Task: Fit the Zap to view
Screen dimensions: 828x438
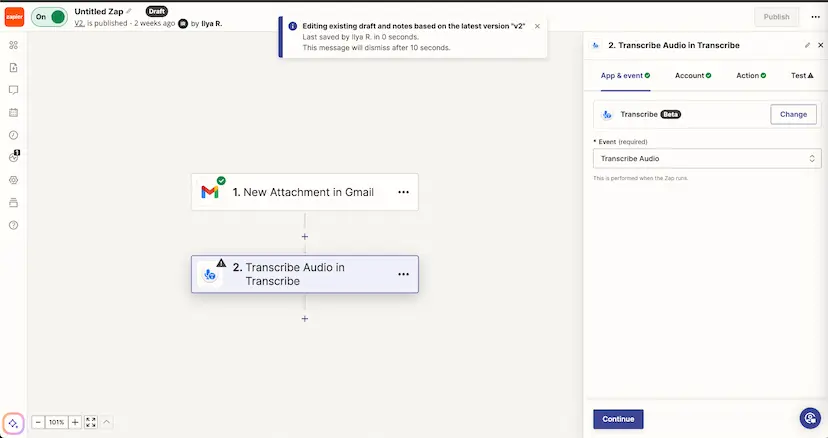Action: pyautogui.click(x=91, y=422)
